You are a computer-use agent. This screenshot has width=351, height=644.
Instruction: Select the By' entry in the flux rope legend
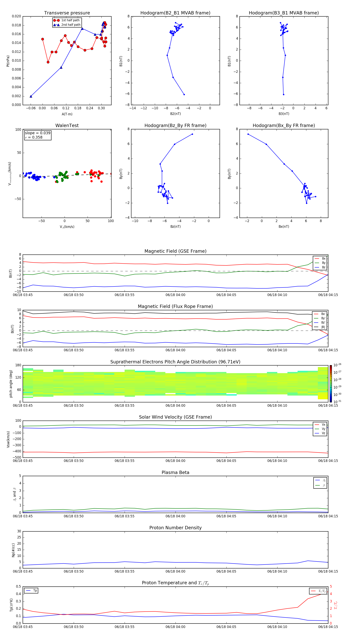320,318
